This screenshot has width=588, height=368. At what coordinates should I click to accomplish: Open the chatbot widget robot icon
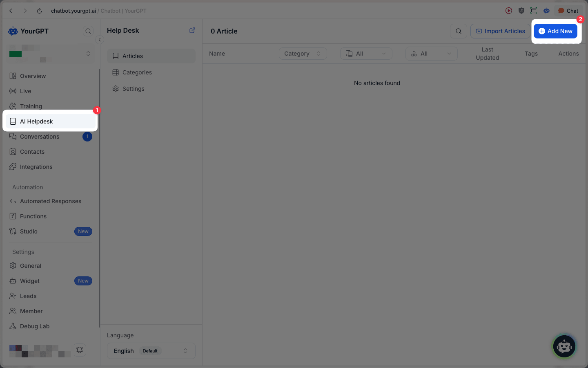click(564, 346)
